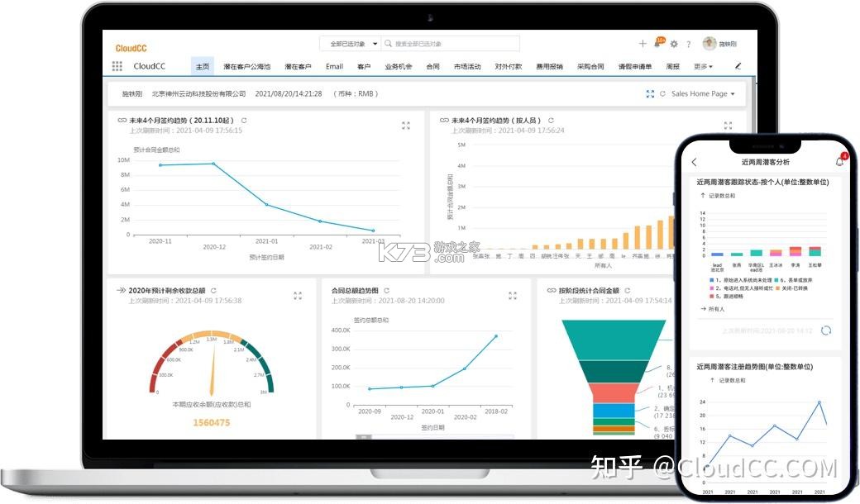Toggle legend 关闭-已转换 on phone

[x=791, y=288]
